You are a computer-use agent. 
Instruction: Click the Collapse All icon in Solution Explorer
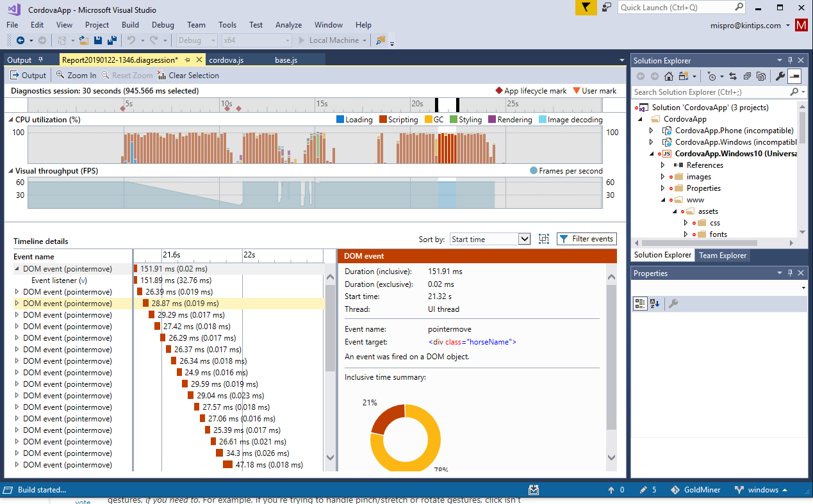click(x=747, y=76)
